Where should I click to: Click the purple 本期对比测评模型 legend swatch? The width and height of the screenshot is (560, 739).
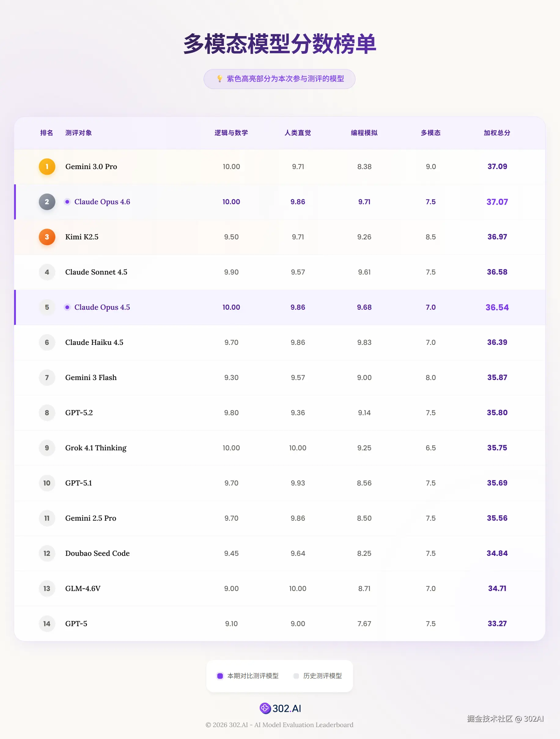pyautogui.click(x=220, y=676)
